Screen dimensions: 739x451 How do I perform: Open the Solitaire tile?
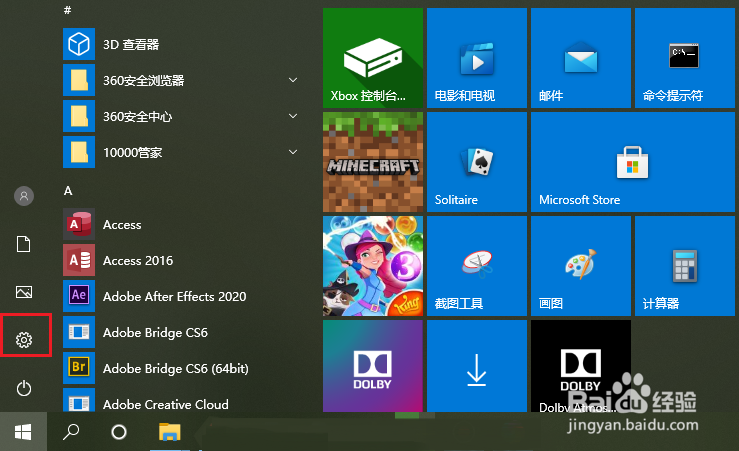[477, 162]
